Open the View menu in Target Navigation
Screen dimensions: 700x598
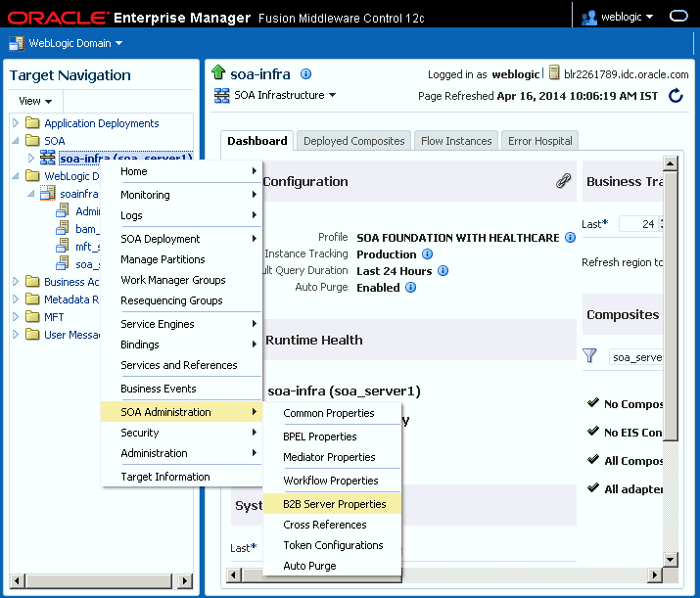tap(35, 102)
